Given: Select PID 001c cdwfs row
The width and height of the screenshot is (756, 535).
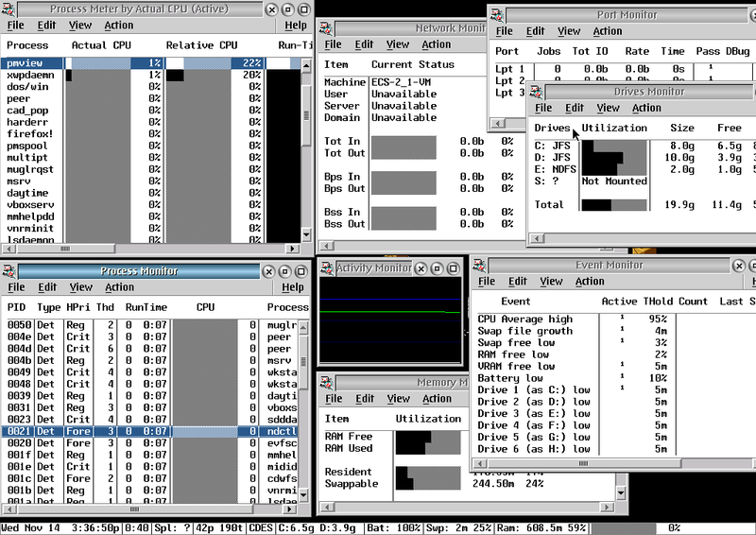Looking at the screenshot, I should [x=150, y=478].
